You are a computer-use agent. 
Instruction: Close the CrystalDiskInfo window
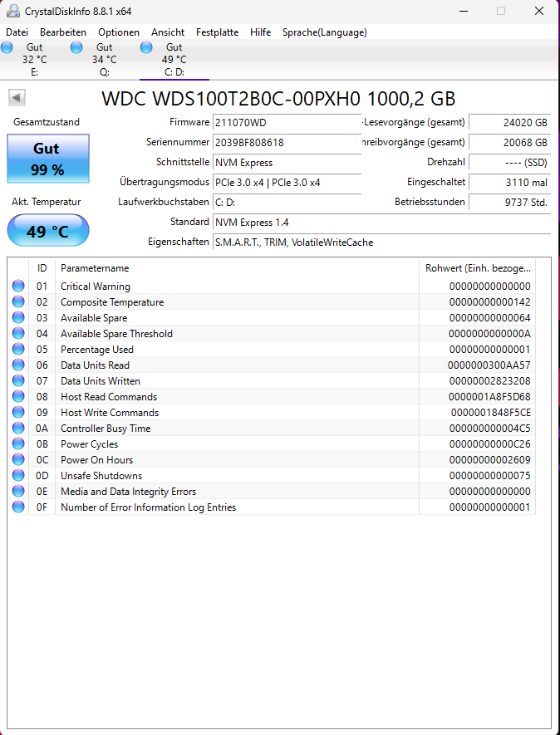coord(539,12)
